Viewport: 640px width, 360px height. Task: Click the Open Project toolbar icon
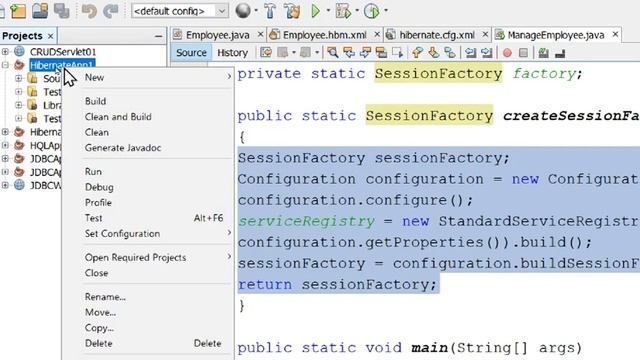[40, 11]
